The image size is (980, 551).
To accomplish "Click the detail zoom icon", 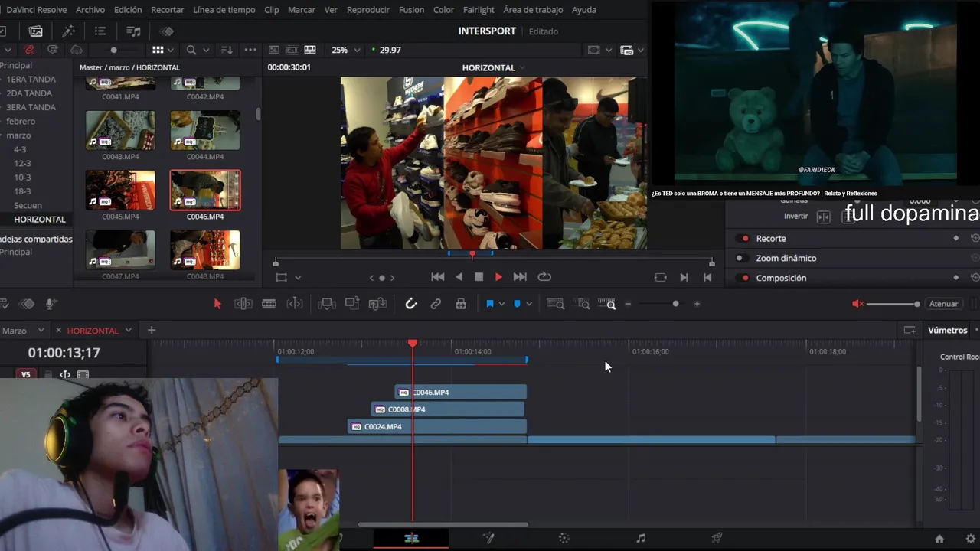I will [583, 304].
